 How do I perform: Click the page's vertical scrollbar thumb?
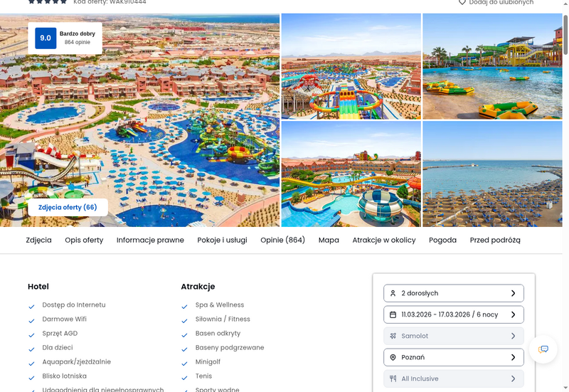(x=565, y=34)
